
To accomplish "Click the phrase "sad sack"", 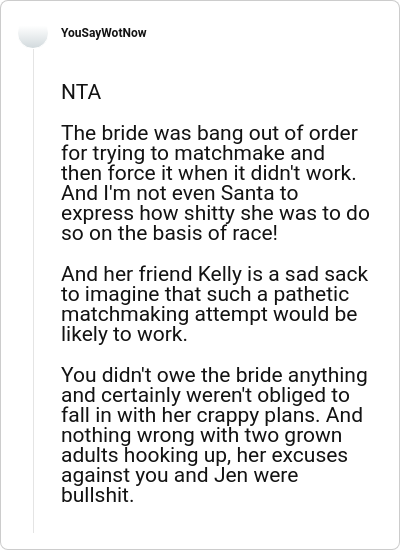I will click(x=326, y=274).
